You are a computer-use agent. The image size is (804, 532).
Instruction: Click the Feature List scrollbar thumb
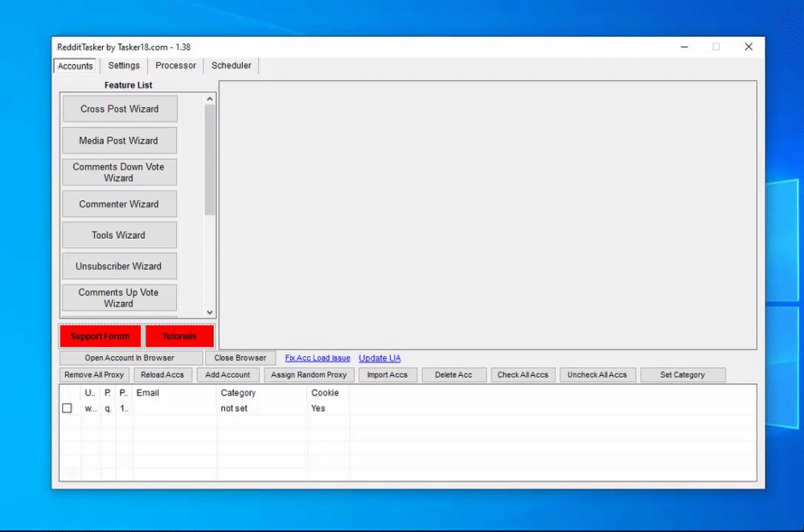click(x=210, y=159)
